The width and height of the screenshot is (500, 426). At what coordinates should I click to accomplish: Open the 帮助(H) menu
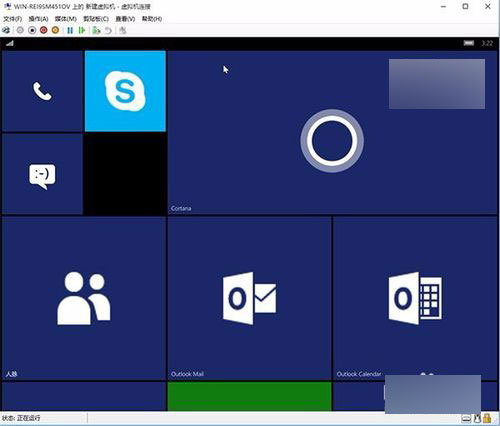tap(152, 19)
